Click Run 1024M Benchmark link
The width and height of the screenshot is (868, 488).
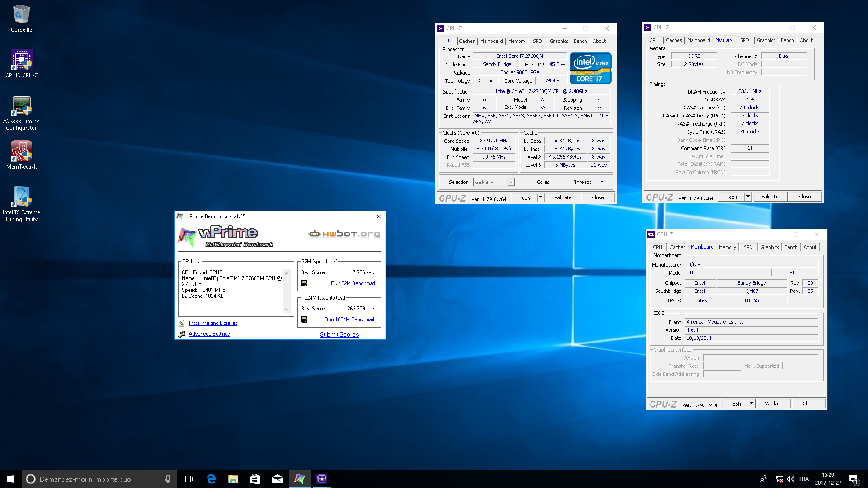pyautogui.click(x=350, y=319)
